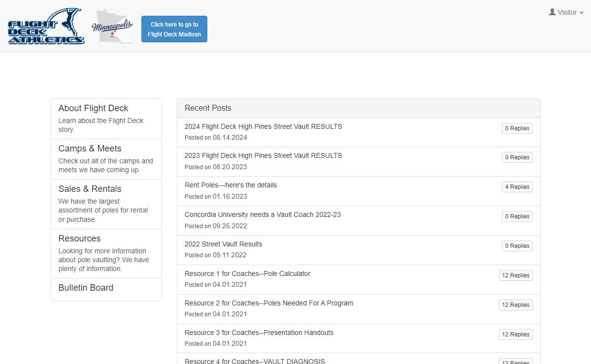Screen dimensions: 591x364
Task: Click 12 Replies badge on Poles Needed post
Action: 516,305
